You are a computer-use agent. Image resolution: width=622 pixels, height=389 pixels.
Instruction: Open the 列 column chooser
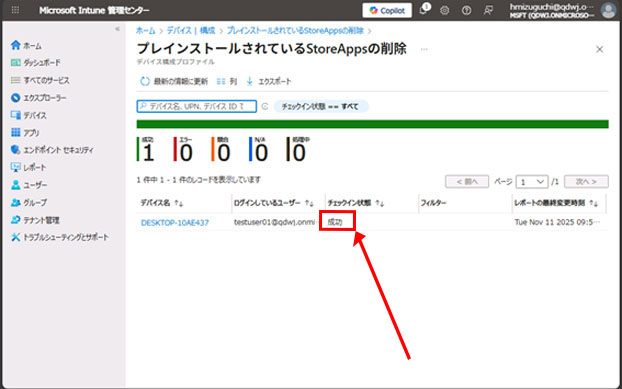(x=227, y=81)
